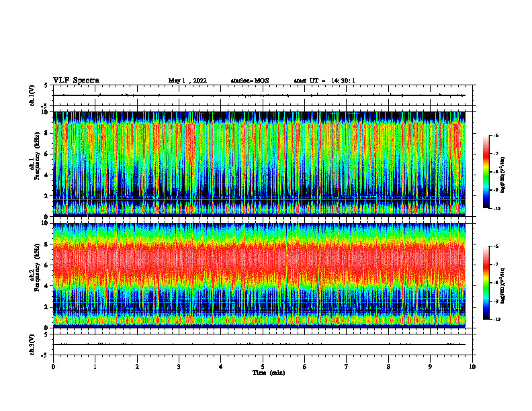
Task: Click the ch.2 spectrogram color scale bar
Action: (x=486, y=283)
